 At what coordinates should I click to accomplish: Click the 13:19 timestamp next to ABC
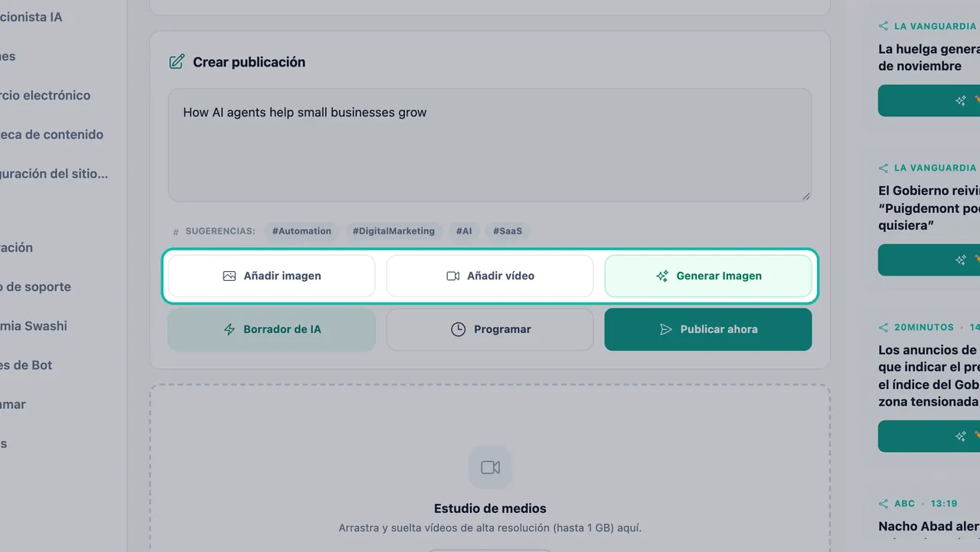click(945, 504)
